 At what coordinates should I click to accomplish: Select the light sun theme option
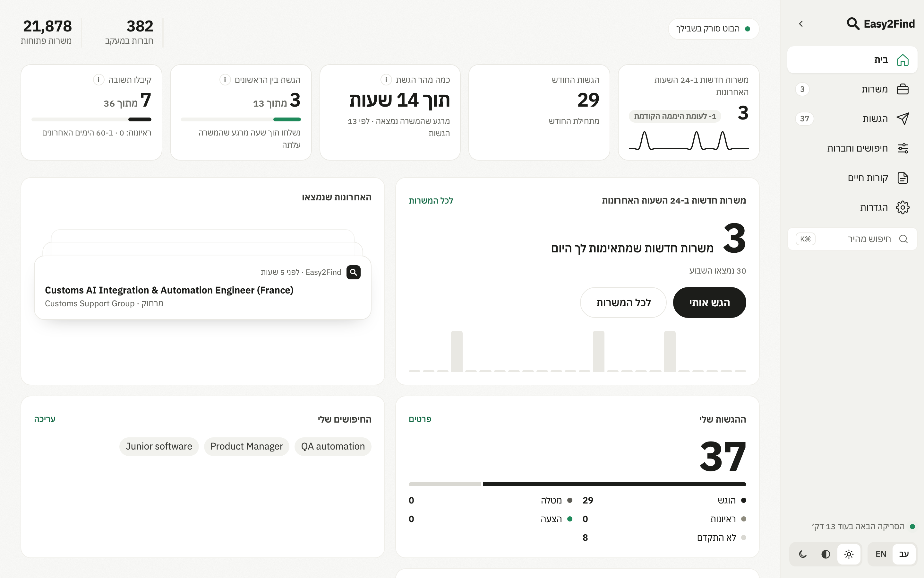coord(849,554)
